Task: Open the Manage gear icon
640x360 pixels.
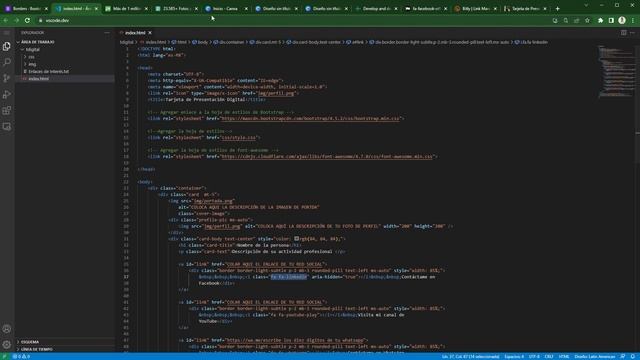Action: (x=7, y=344)
